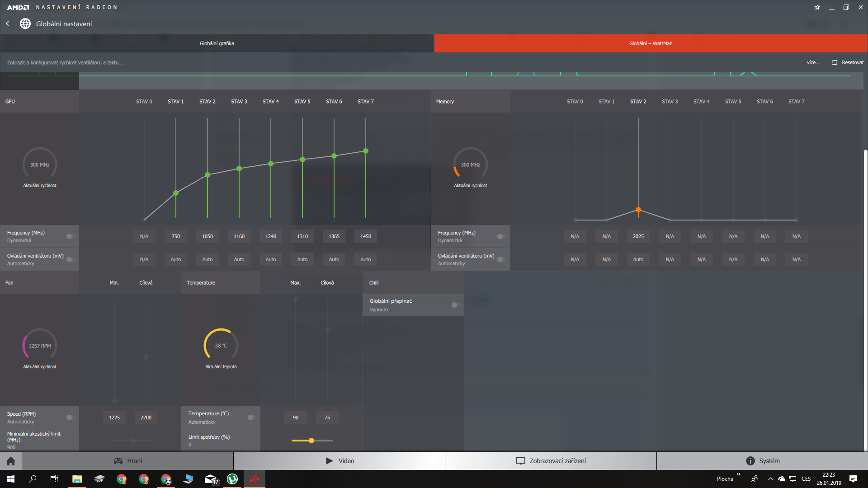Open the µTorrent taskbar icon
The image size is (868, 488).
point(232,479)
